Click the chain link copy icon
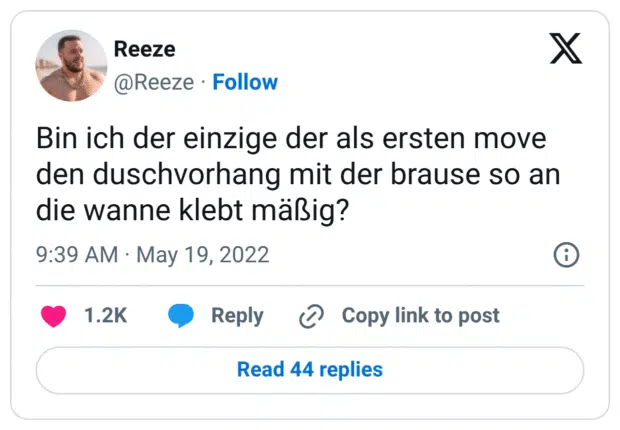620x430 pixels. pos(312,316)
